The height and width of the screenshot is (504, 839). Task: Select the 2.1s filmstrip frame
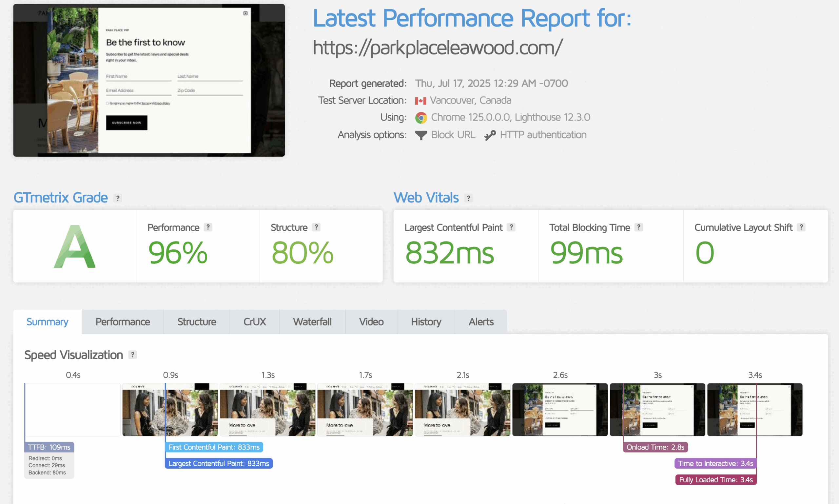click(463, 410)
